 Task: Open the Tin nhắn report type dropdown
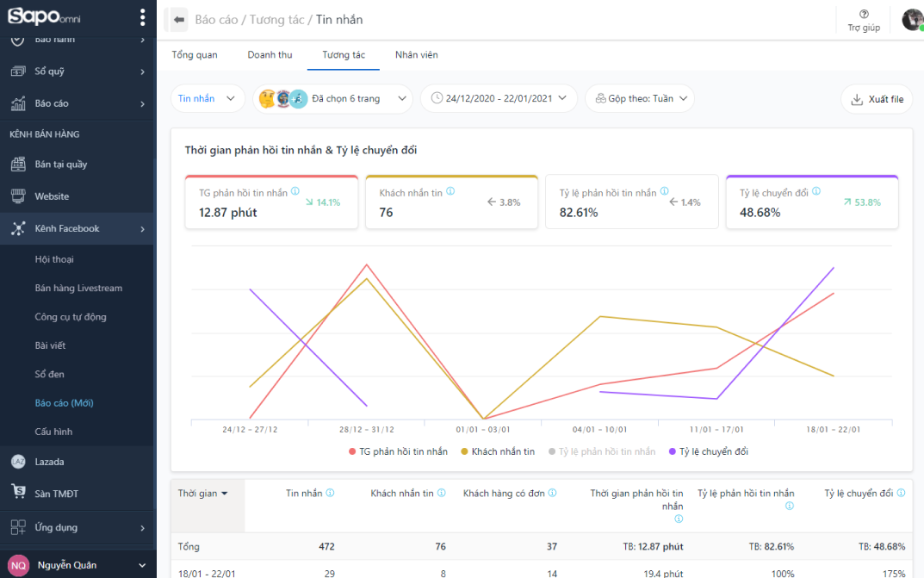207,99
